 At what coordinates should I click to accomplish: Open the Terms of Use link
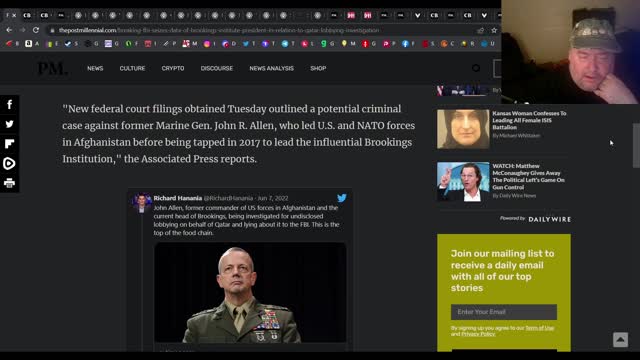pyautogui.click(x=540, y=328)
